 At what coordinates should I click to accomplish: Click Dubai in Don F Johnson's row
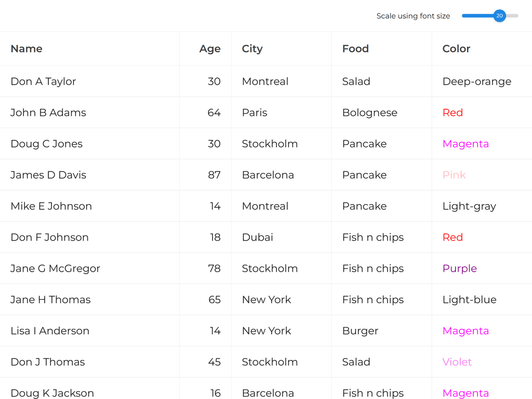(x=258, y=237)
